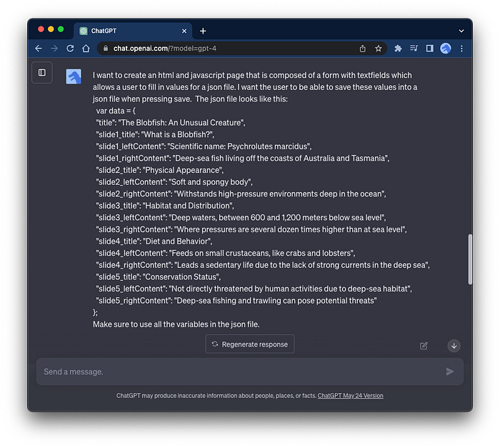
Task: Click the edit message pencil icon
Action: tap(424, 346)
